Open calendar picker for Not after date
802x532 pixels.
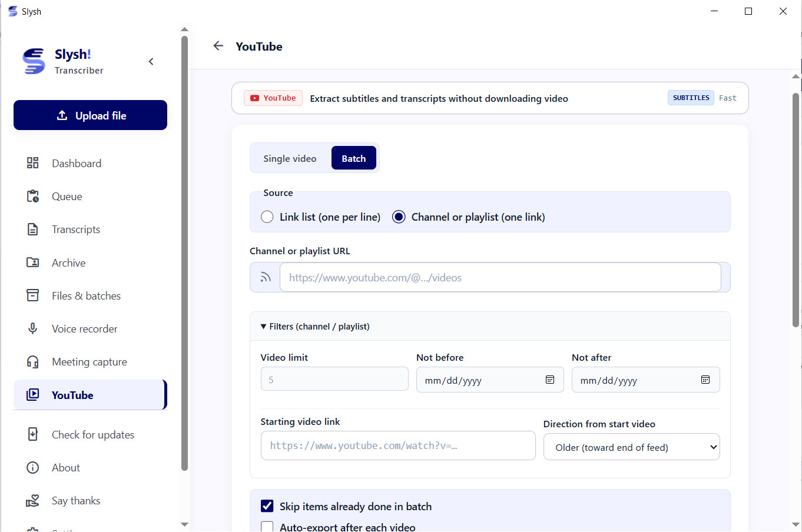(x=705, y=380)
